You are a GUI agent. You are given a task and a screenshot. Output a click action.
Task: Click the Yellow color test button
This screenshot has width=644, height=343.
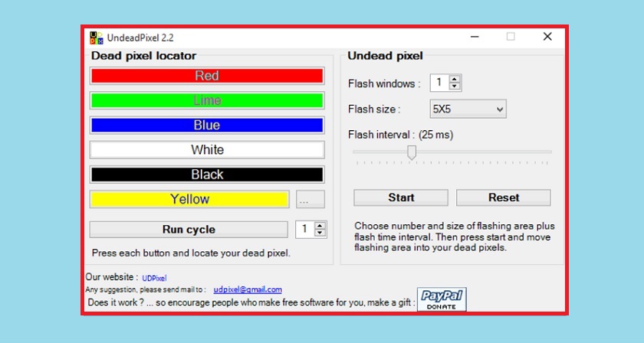189,199
